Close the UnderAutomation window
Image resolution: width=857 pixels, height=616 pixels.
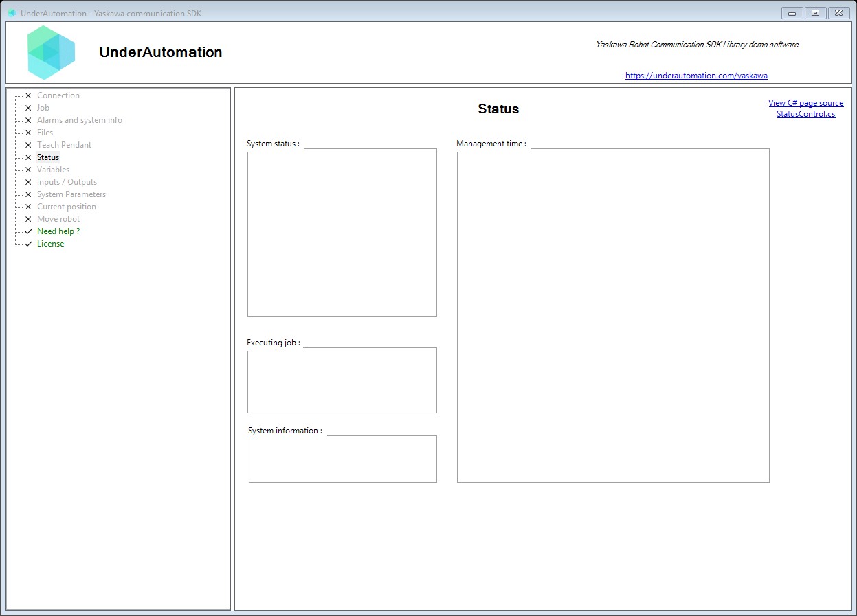838,13
